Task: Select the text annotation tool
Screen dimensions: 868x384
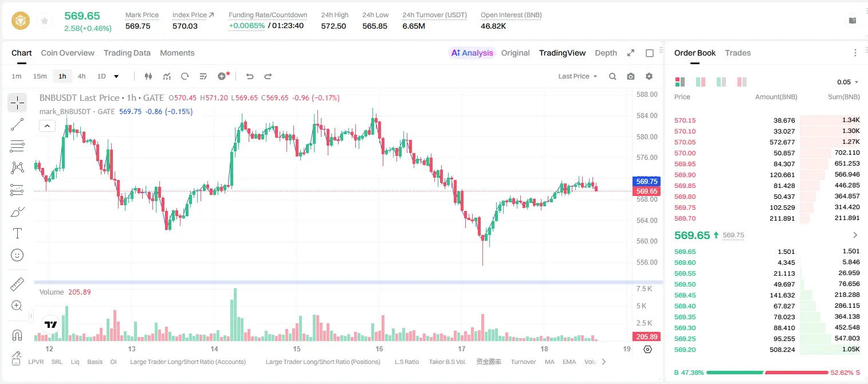Action: click(17, 233)
